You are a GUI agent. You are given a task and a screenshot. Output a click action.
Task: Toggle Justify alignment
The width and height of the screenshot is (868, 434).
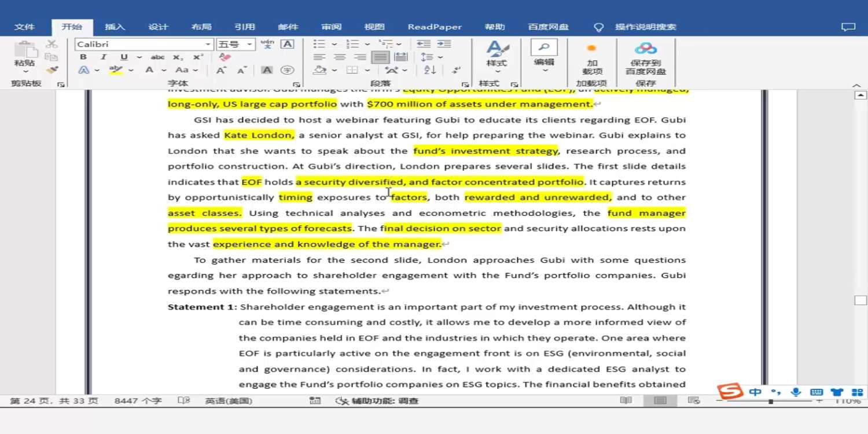(x=380, y=57)
